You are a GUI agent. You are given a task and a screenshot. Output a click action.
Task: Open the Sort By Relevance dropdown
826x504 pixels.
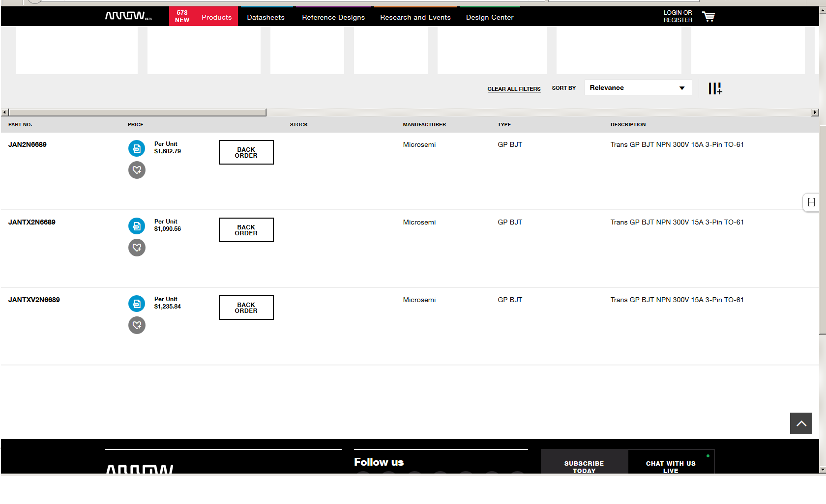tap(638, 88)
